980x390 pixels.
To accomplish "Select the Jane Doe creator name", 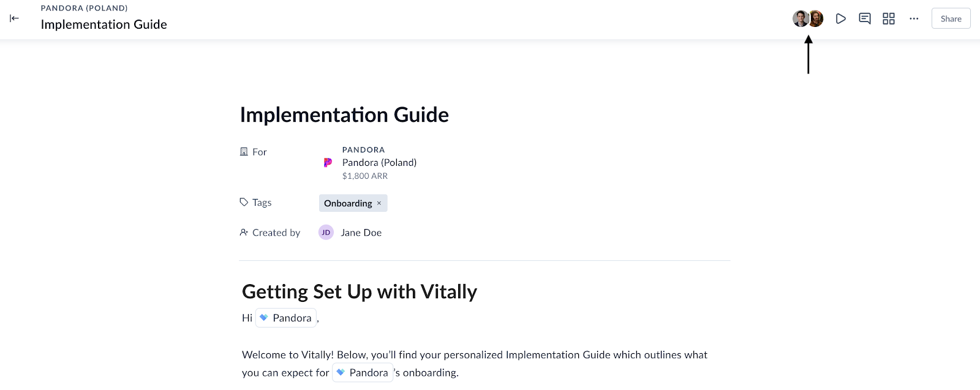I will [361, 233].
